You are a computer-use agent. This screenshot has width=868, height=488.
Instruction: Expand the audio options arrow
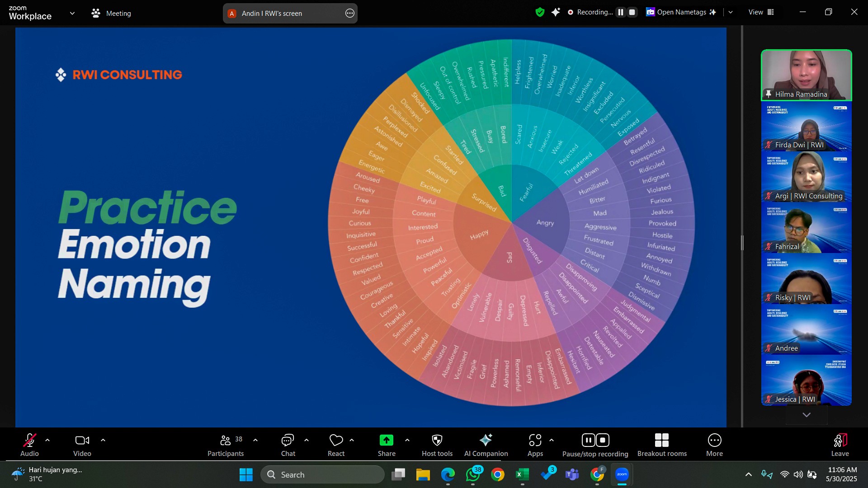[47, 440]
